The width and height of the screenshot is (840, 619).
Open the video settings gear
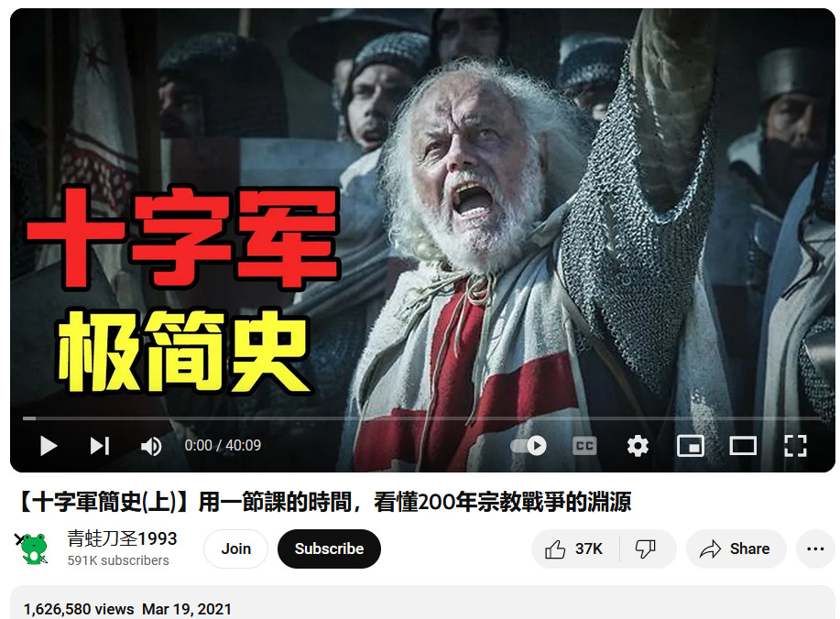tap(638, 446)
